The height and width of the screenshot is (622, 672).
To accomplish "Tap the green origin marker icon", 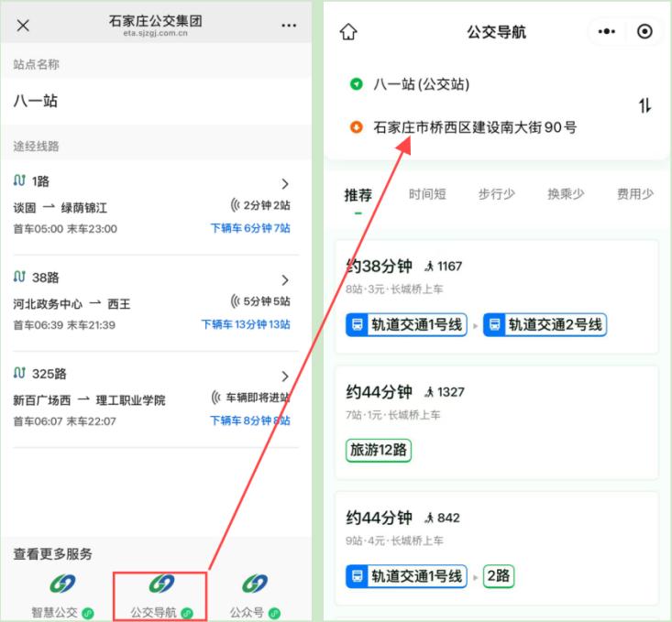I will 356,84.
